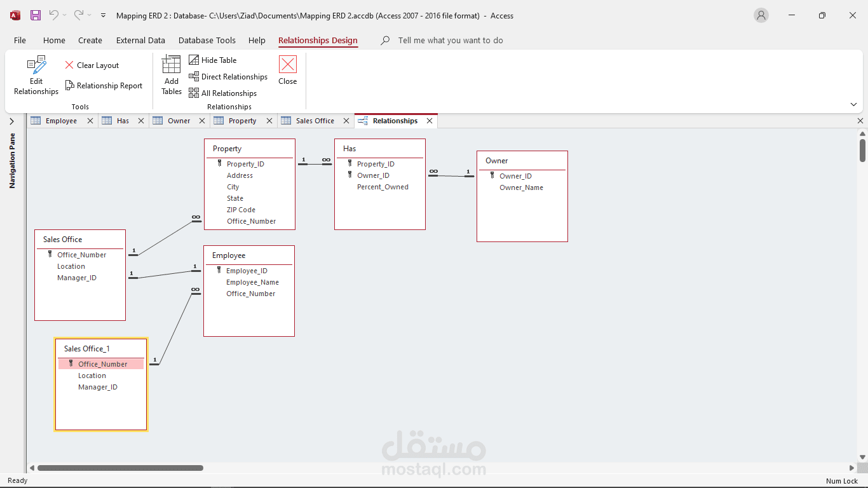Select Owner_Name field in Owner table
Viewport: 868px width, 488px height.
(x=521, y=187)
